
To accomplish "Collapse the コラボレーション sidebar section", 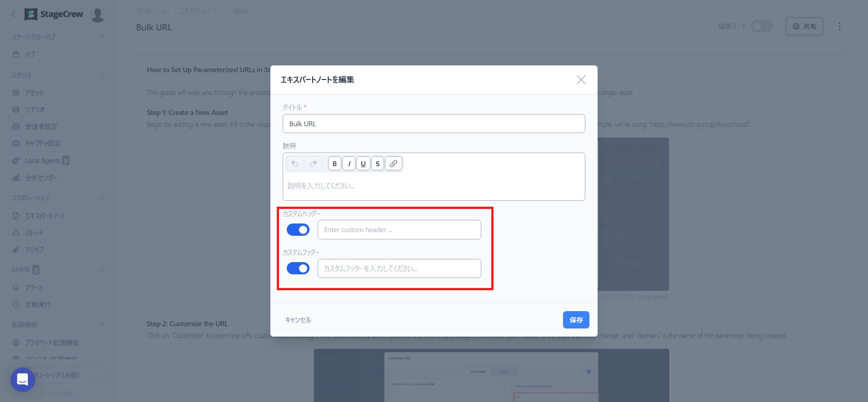I will click(103, 198).
